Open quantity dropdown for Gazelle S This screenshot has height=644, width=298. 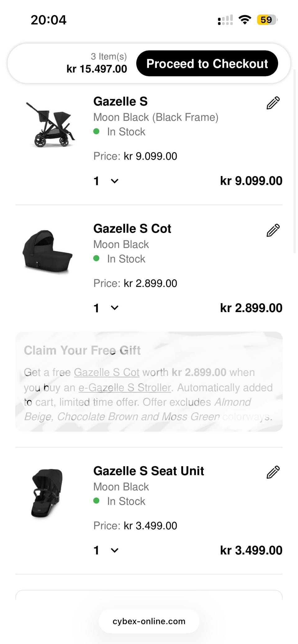click(x=106, y=181)
